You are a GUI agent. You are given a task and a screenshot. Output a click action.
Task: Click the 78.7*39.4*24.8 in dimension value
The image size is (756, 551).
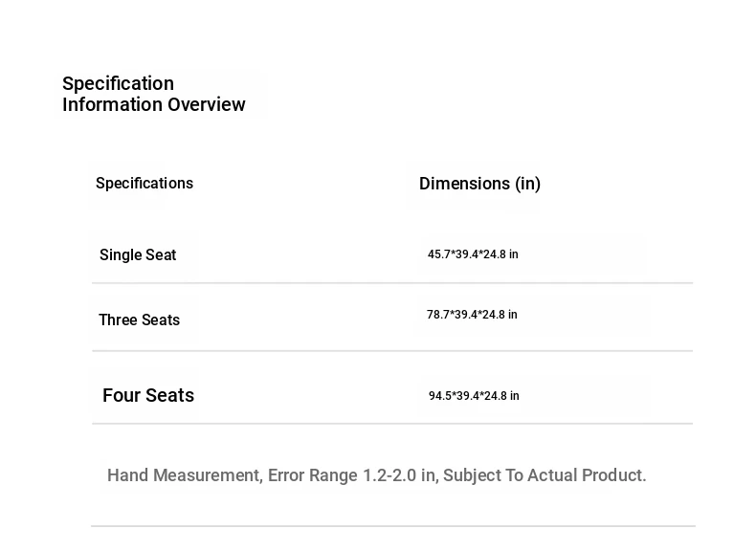pyautogui.click(x=472, y=315)
